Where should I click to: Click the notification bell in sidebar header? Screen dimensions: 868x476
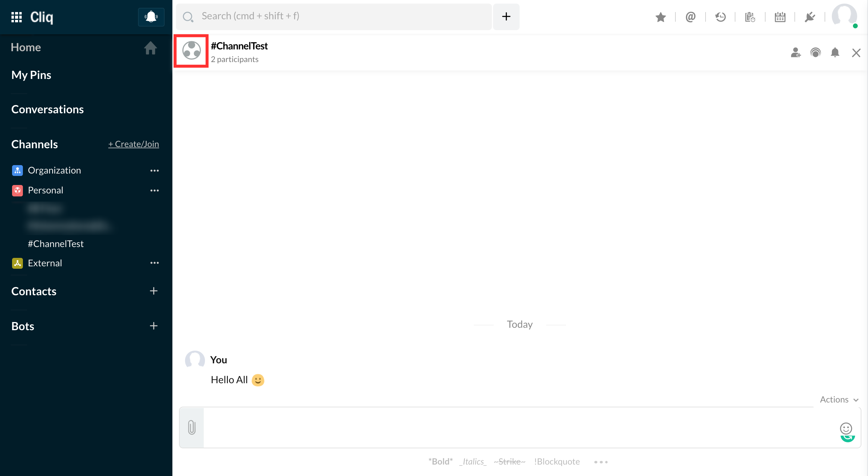point(151,17)
